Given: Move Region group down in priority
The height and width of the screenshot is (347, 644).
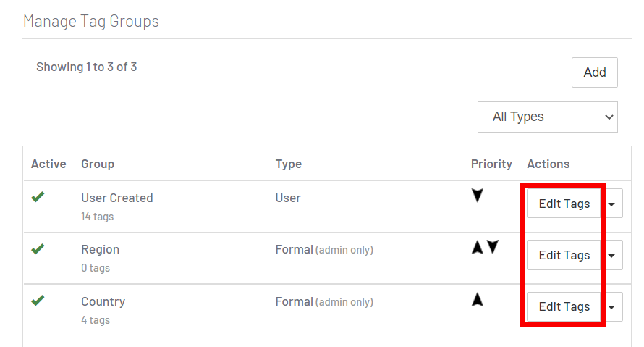Looking at the screenshot, I should point(493,248).
